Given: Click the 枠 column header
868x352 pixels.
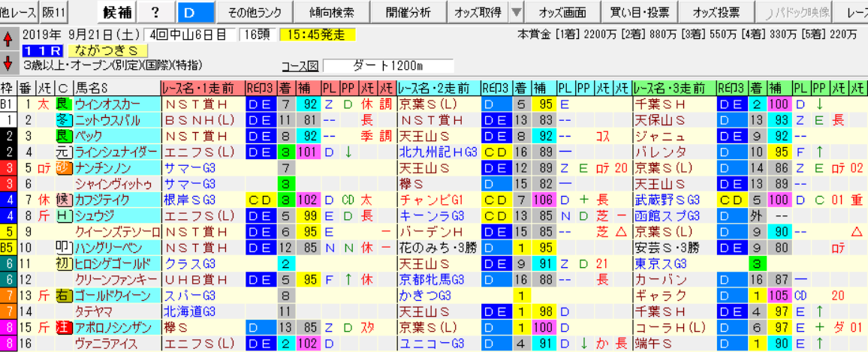Looking at the screenshot, I should pyautogui.click(x=8, y=88).
